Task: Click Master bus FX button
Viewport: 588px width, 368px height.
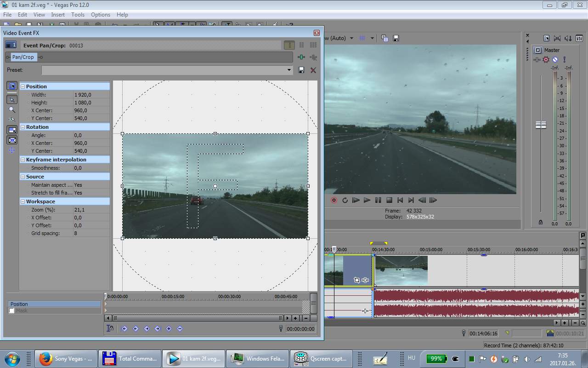Action: [x=537, y=59]
